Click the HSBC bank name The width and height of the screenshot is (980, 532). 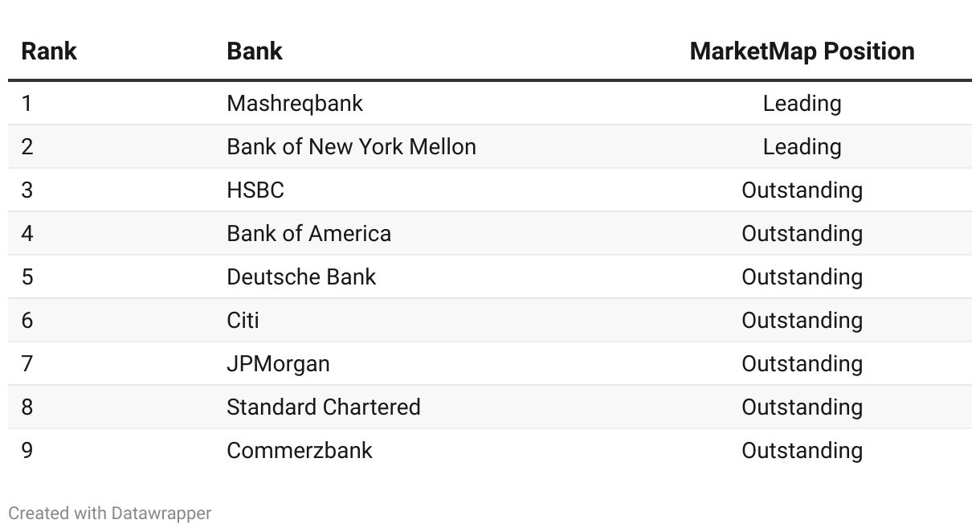(255, 190)
